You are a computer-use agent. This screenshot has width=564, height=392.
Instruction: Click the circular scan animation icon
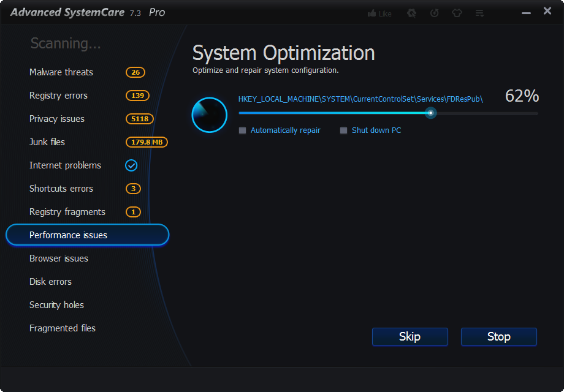[210, 115]
